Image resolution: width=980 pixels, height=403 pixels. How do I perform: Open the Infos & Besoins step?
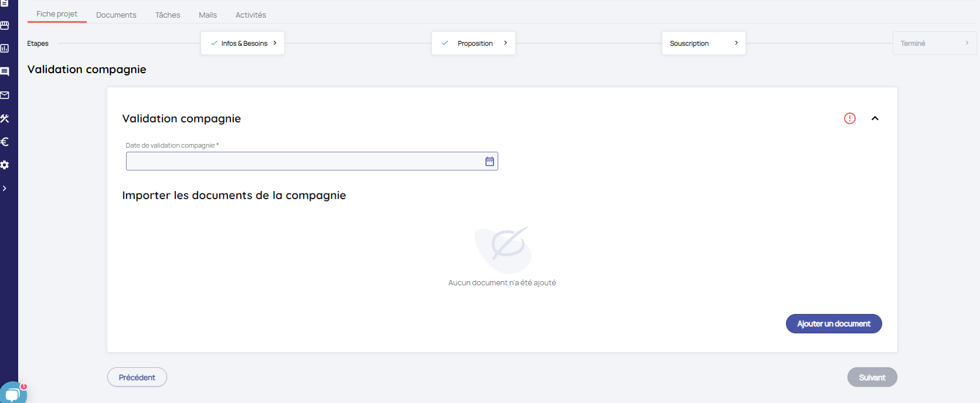tap(243, 43)
